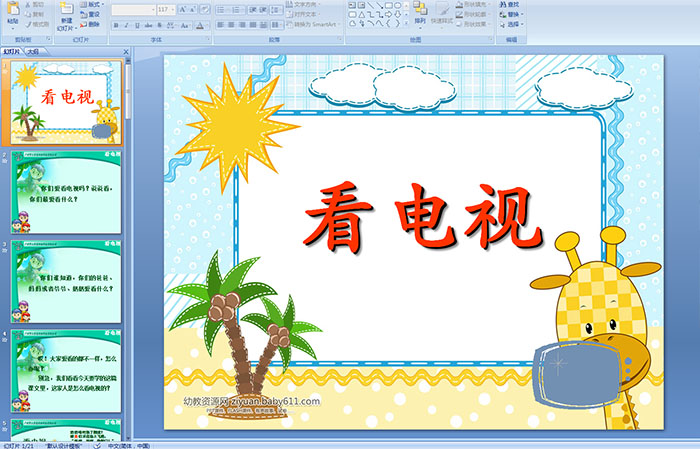Select the Rectangle shape in gallery
700x449 pixels.
tap(389, 5)
